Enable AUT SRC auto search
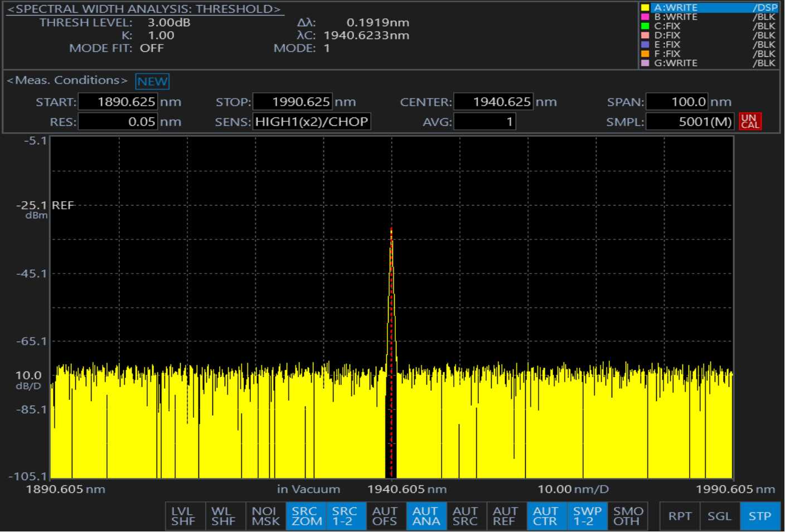 click(x=466, y=516)
